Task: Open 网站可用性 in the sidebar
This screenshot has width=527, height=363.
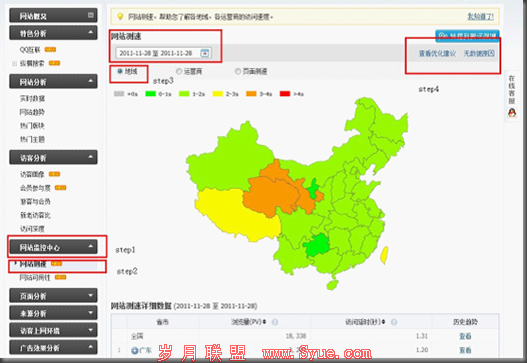Action: pyautogui.click(x=35, y=277)
